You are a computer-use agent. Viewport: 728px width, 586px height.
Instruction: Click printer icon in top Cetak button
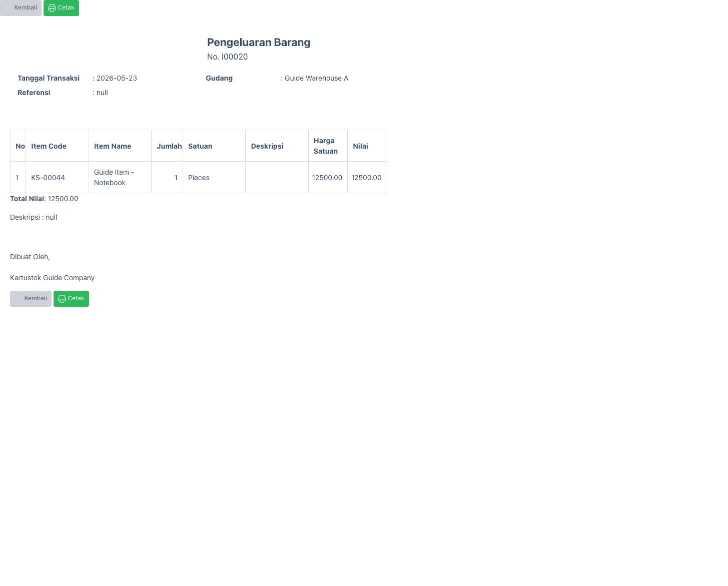tap(52, 8)
